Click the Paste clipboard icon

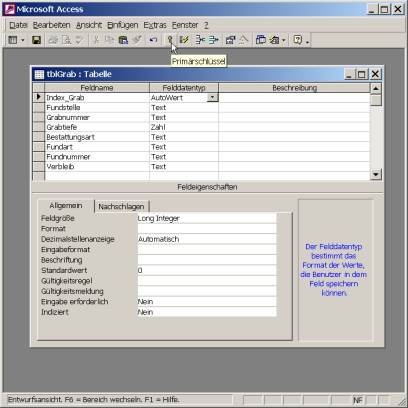pyautogui.click(x=123, y=40)
